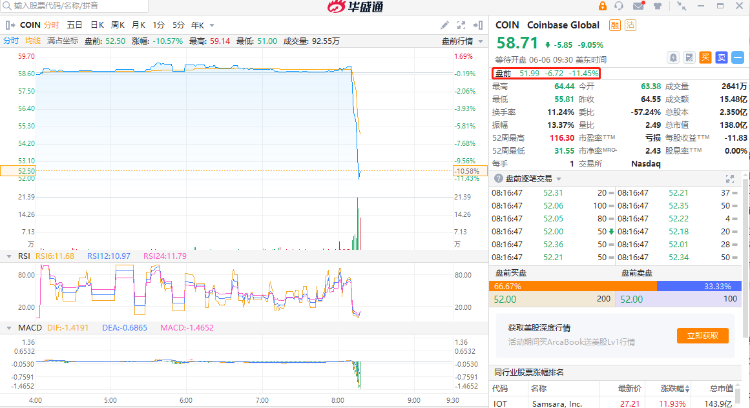This screenshot has width=750, height=408.
Task: Switch to 日K chart tab
Action: tap(98, 25)
